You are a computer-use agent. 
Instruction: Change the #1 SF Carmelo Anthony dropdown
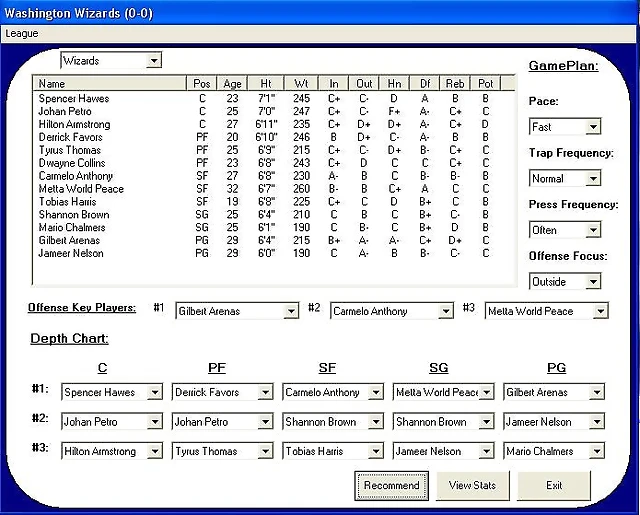click(x=333, y=392)
